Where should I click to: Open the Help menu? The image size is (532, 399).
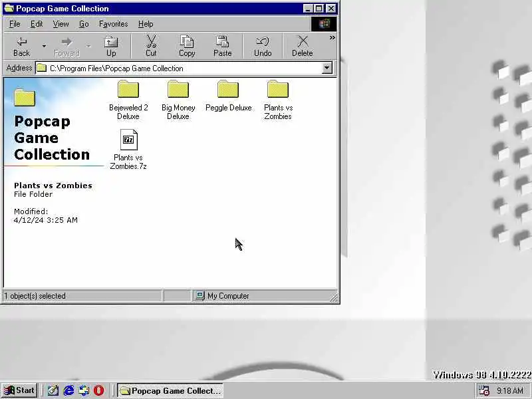[146, 24]
